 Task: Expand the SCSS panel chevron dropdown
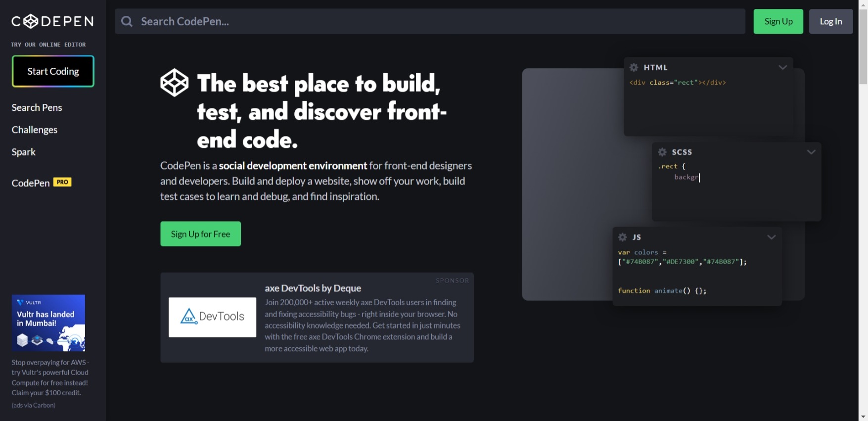click(x=811, y=152)
